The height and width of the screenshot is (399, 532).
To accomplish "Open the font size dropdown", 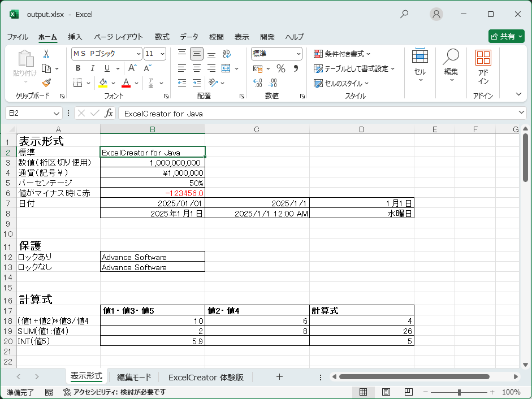I will [162, 54].
